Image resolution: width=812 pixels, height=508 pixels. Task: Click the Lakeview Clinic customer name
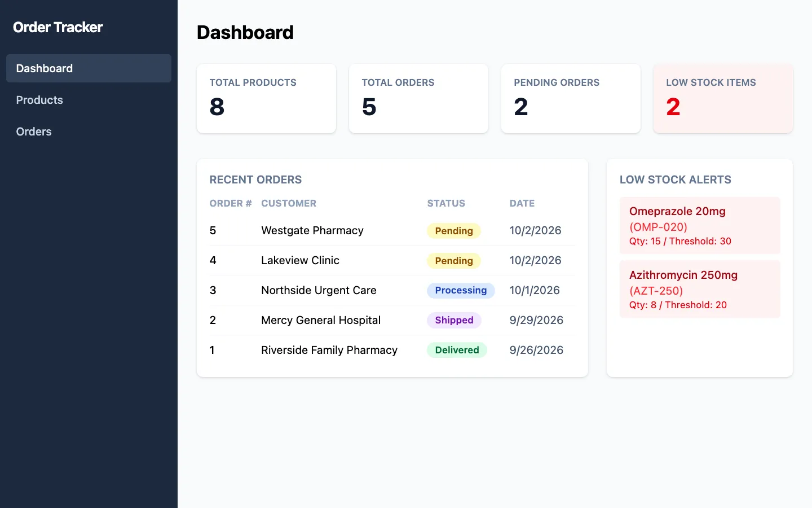300,260
